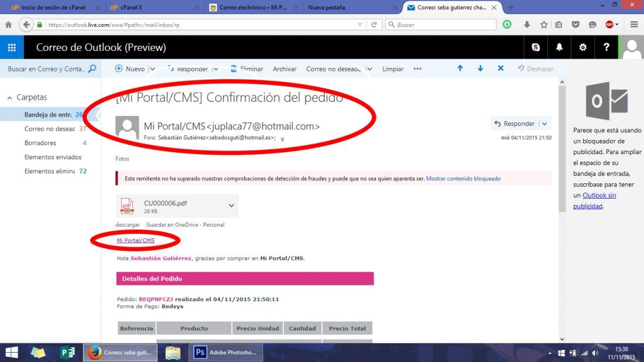
Task: Click Guardar en OneDrive - Personal
Action: tap(185, 225)
